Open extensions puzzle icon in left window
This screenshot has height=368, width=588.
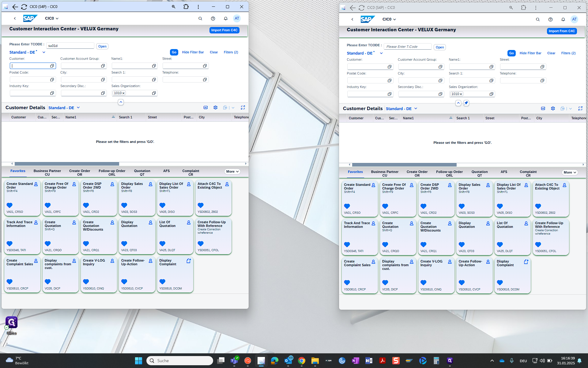tap(186, 7)
